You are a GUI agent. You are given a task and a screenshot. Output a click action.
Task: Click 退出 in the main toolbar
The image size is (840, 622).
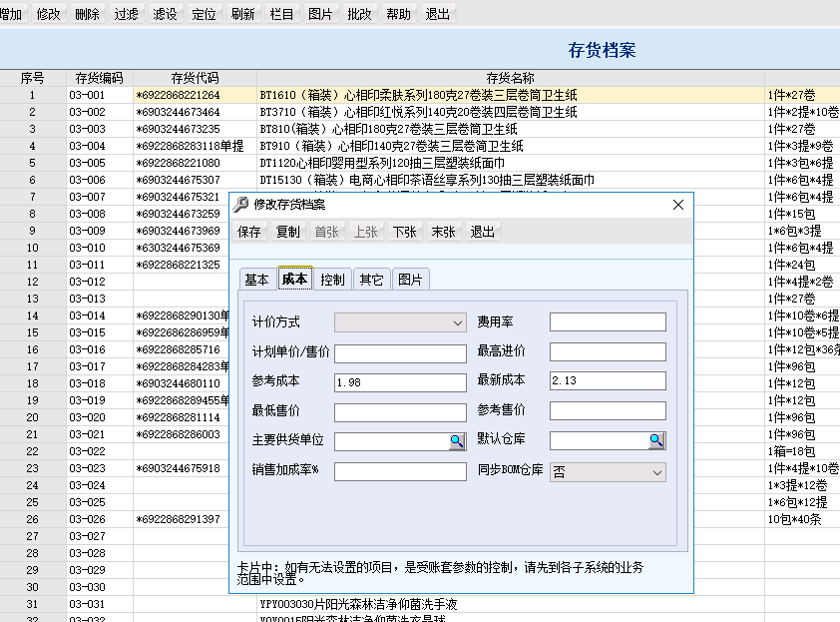tap(437, 14)
